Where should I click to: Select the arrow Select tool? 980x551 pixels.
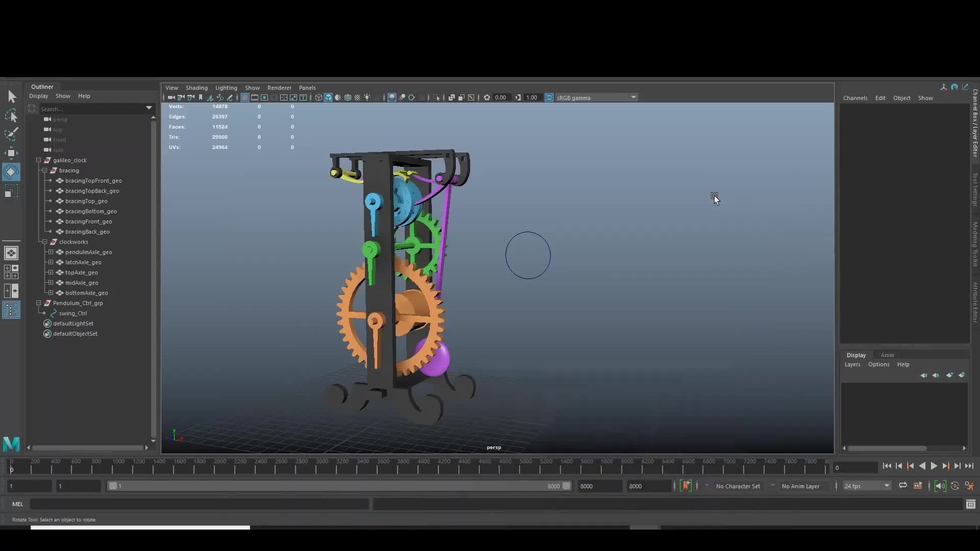tap(12, 96)
